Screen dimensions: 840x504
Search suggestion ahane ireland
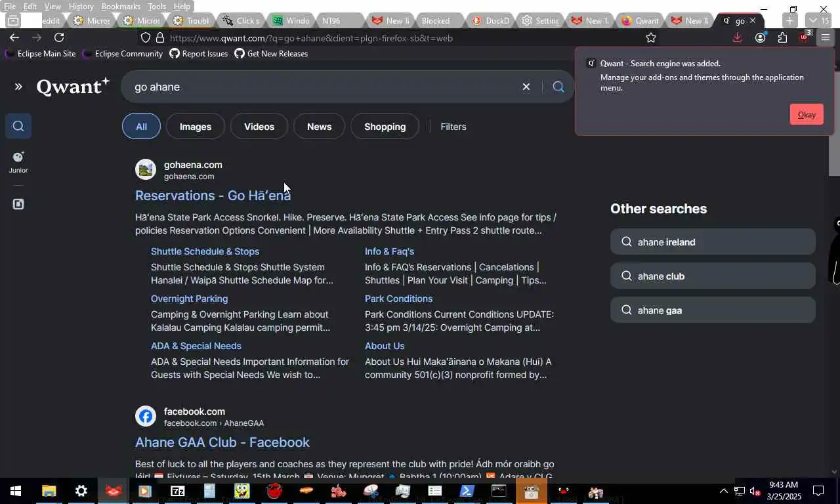713,242
